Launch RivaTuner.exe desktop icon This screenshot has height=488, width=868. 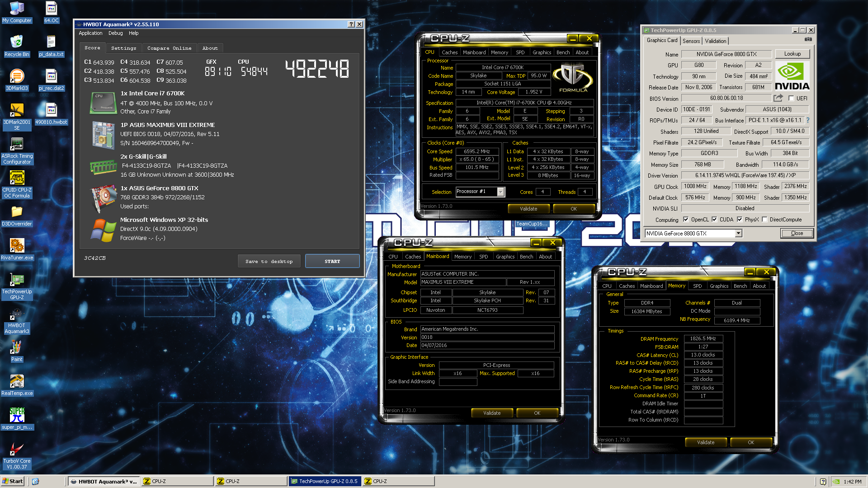[17, 249]
